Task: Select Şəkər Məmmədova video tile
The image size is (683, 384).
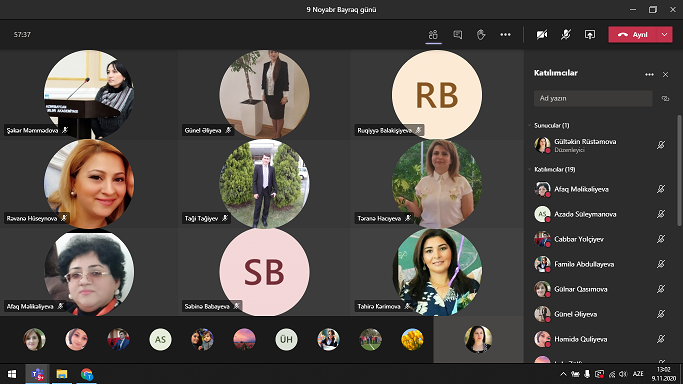Action: pos(89,94)
